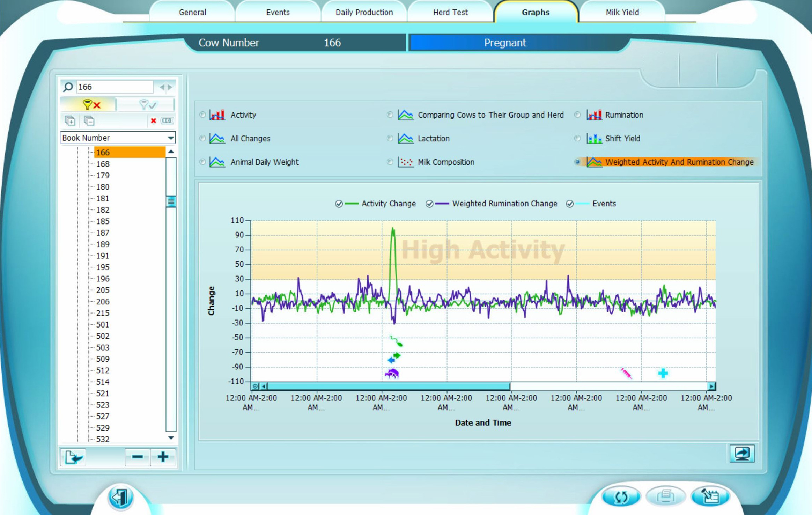Open the Milk Yield tab
The width and height of the screenshot is (812, 515).
(x=622, y=12)
